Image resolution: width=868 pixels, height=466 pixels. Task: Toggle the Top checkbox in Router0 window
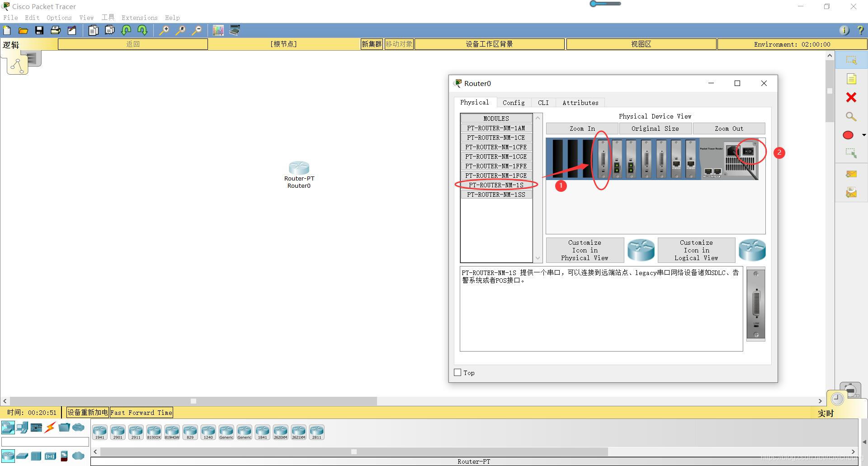point(458,372)
